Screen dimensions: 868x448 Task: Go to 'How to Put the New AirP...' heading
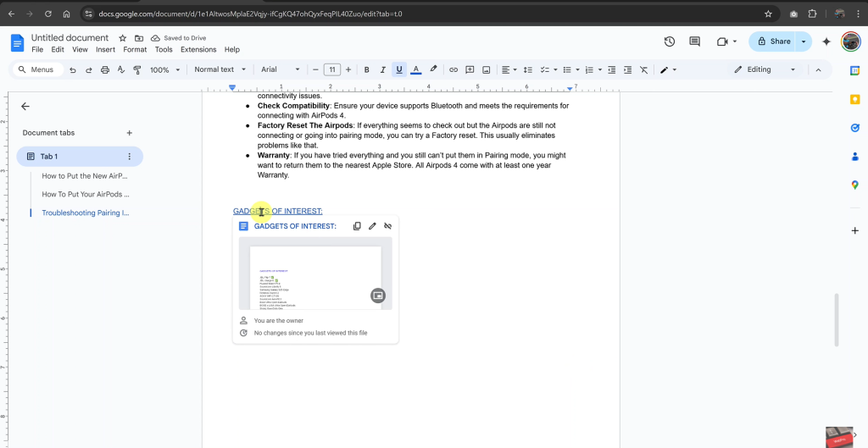(x=86, y=176)
